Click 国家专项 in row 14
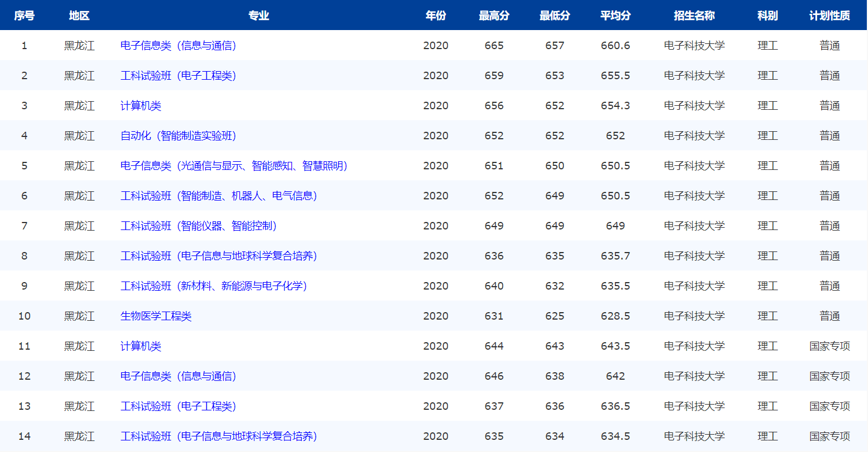Viewport: 868px width, 452px height. click(829, 436)
